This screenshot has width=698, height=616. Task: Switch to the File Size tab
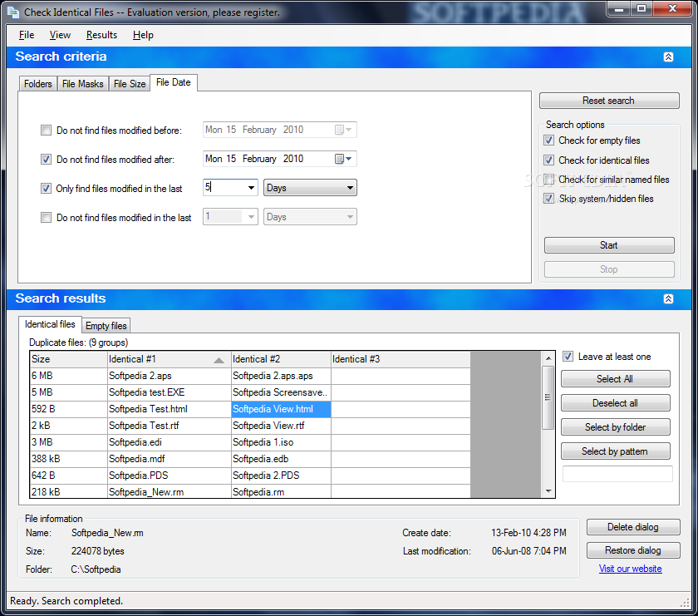tap(130, 84)
